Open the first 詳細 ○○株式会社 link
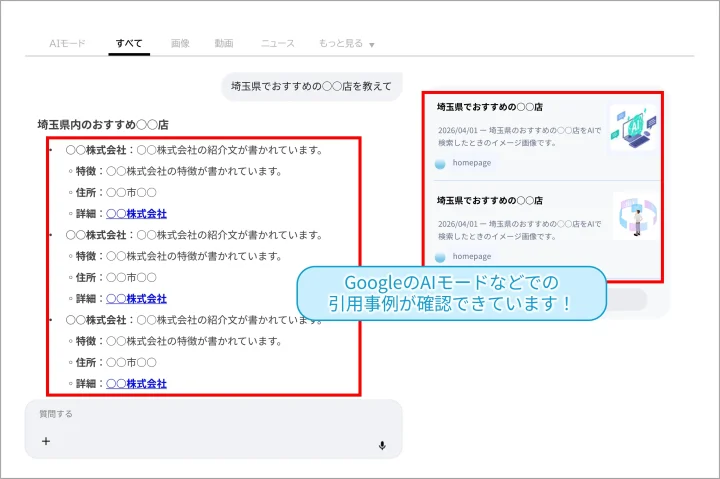This screenshot has width=720, height=479. (136, 214)
